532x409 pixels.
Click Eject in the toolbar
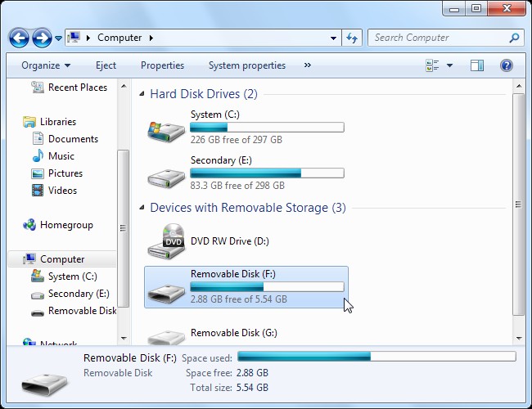[106, 65]
